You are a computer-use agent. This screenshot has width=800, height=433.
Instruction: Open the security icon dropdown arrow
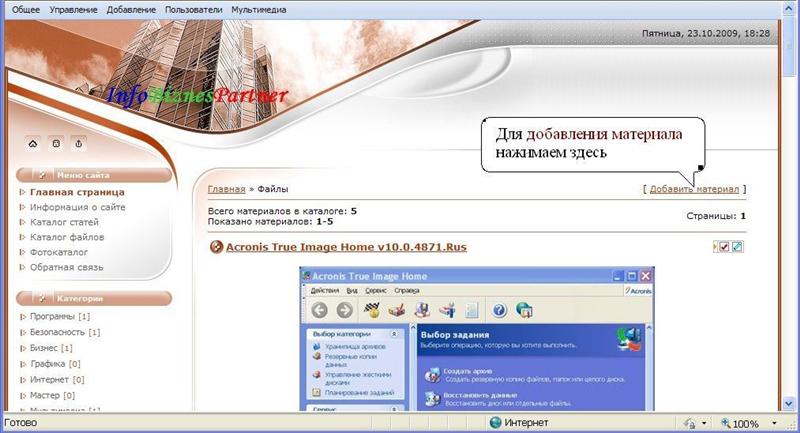click(705, 423)
